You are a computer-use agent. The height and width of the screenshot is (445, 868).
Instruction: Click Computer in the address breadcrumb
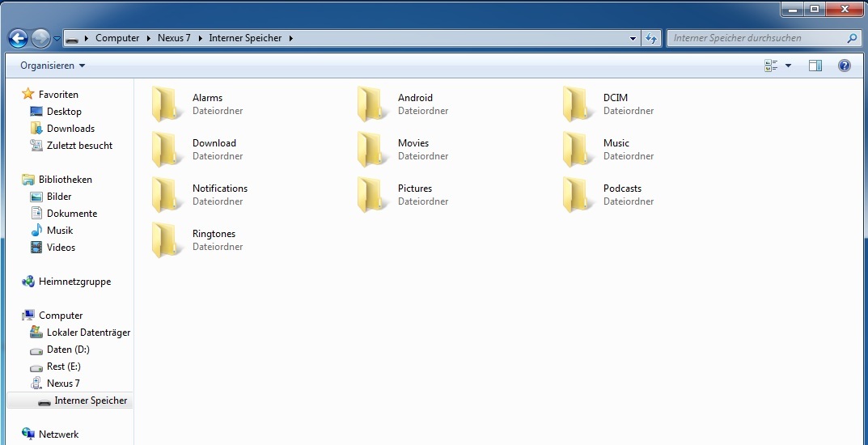[x=117, y=38]
